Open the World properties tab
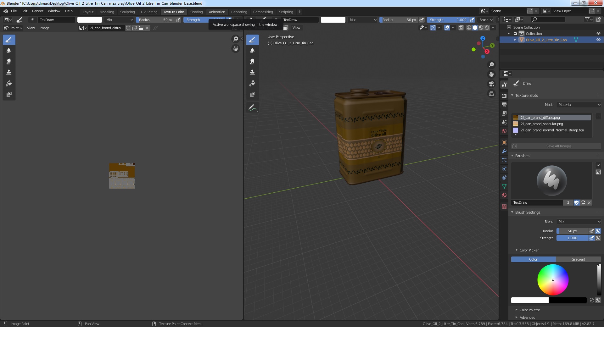604x364 pixels. tap(504, 131)
